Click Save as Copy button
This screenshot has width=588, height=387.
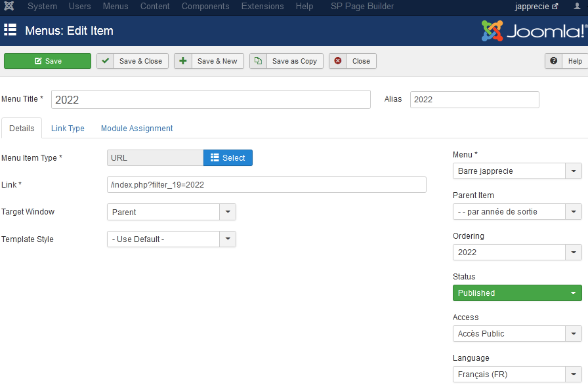(x=285, y=61)
